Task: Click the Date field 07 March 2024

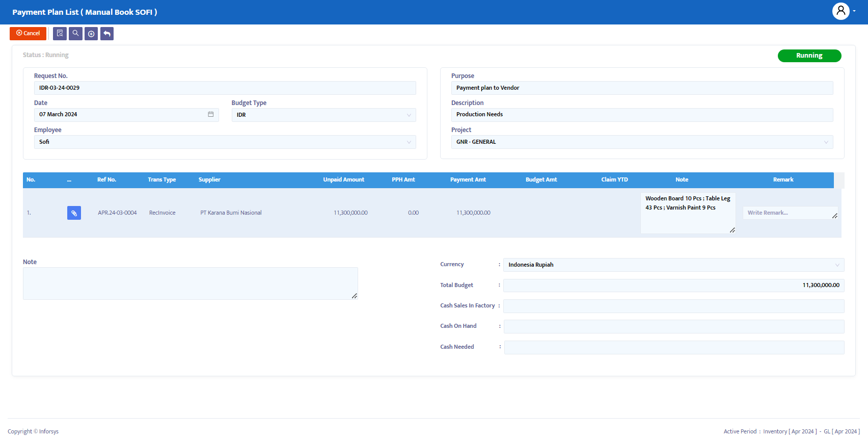Action: 126,115
